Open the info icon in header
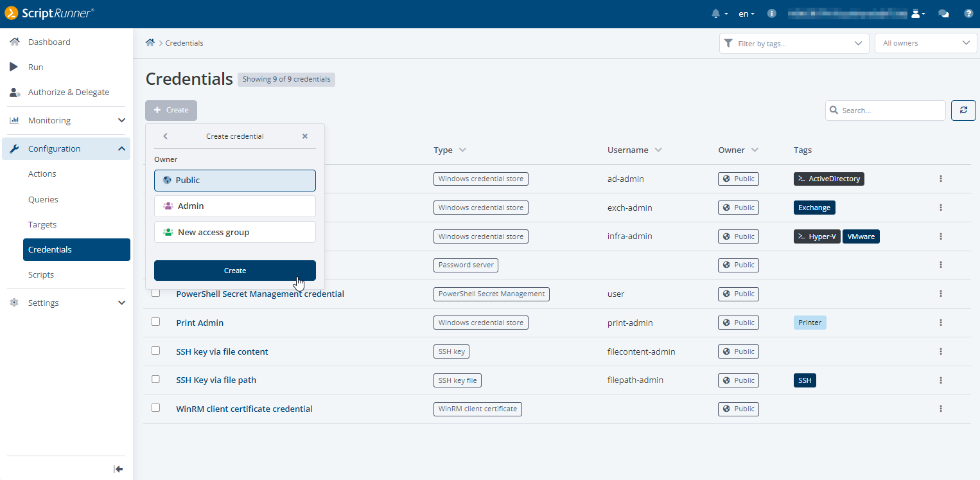 [772, 13]
